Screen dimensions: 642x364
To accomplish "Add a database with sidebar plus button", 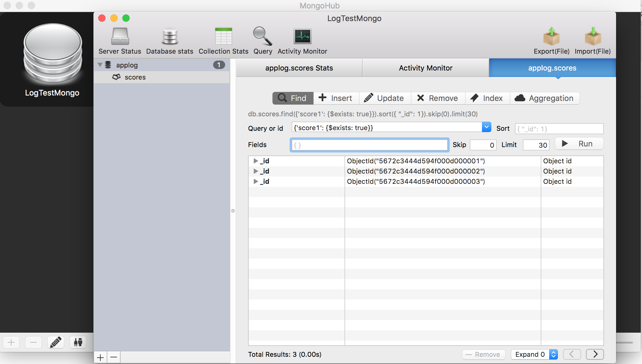I will coord(100,358).
